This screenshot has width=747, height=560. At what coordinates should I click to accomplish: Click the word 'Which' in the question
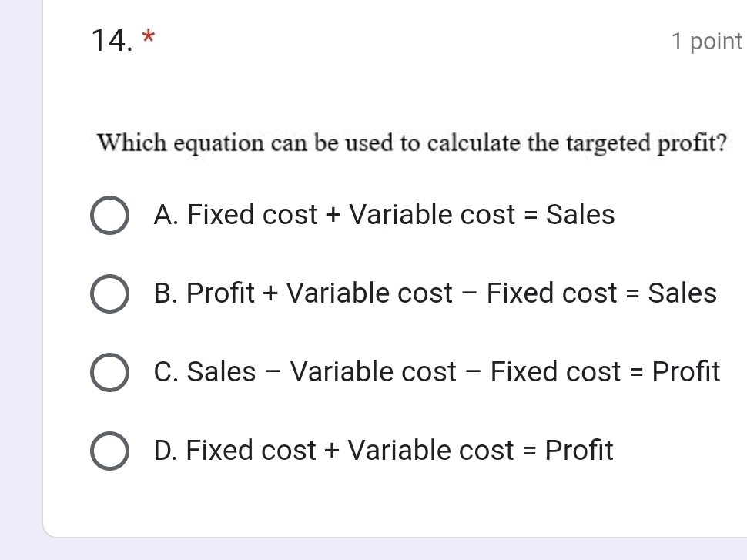(x=127, y=143)
